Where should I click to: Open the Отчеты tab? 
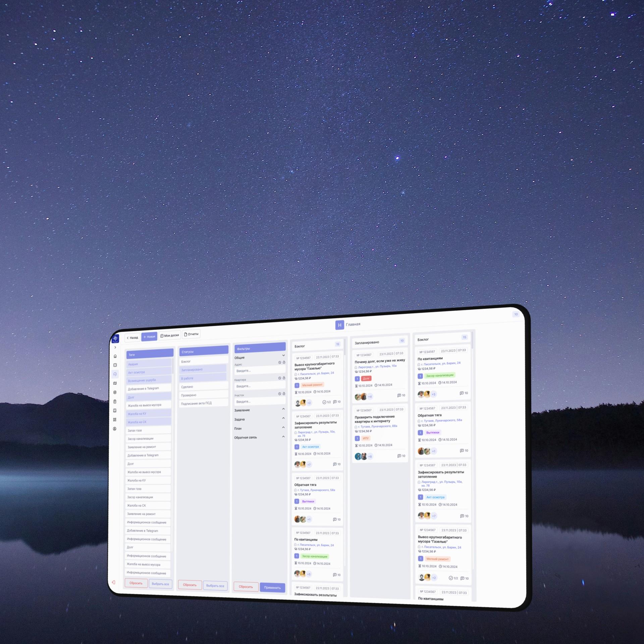pyautogui.click(x=191, y=334)
